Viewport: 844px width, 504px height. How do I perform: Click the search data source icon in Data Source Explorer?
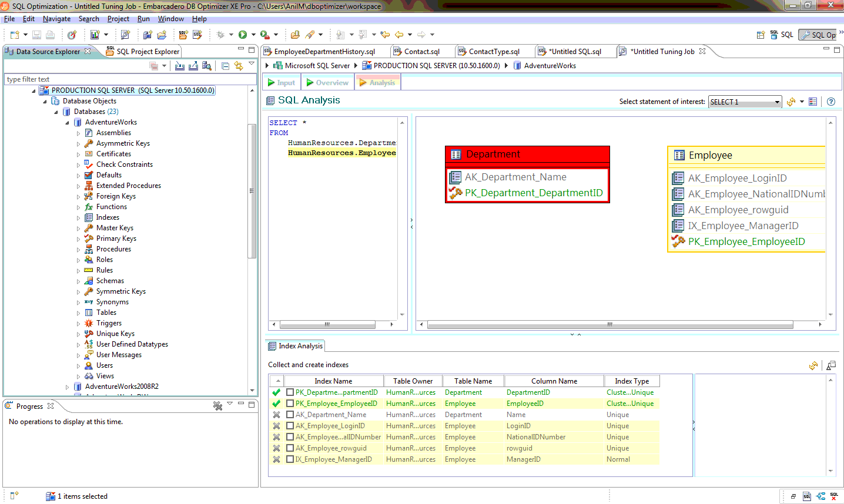point(207,66)
